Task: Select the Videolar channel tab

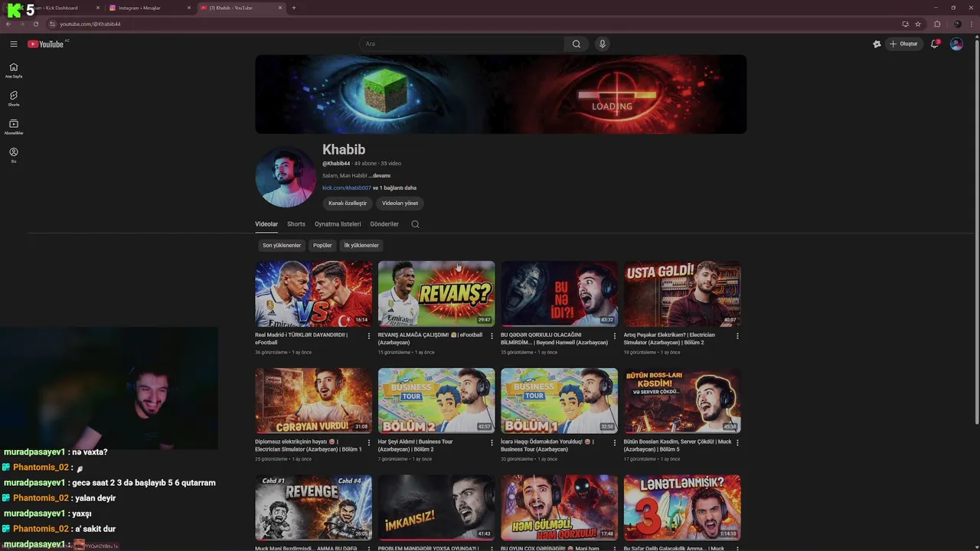Action: tap(266, 224)
